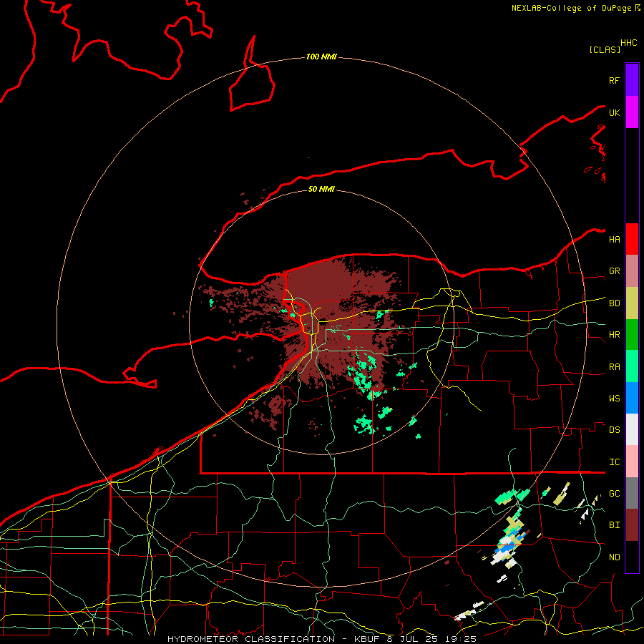Viewport: 644px width, 644px height.
Task: Click the HR dark green legend swatch
Action: pos(632,335)
